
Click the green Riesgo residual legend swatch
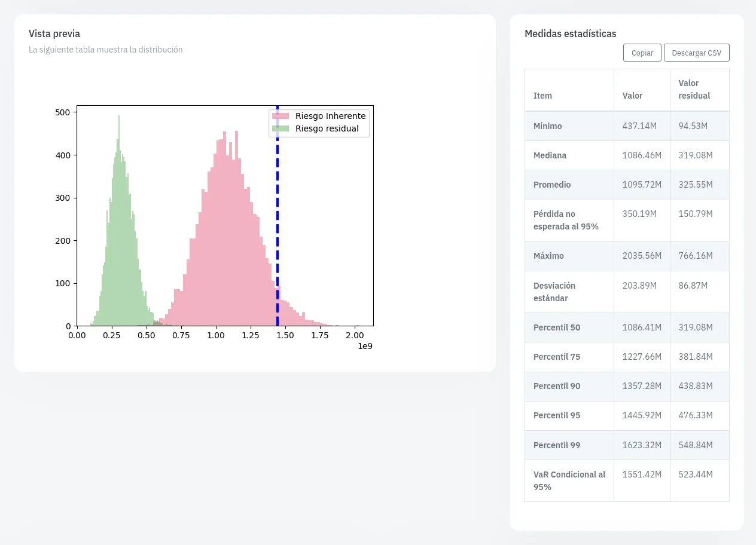coord(281,128)
